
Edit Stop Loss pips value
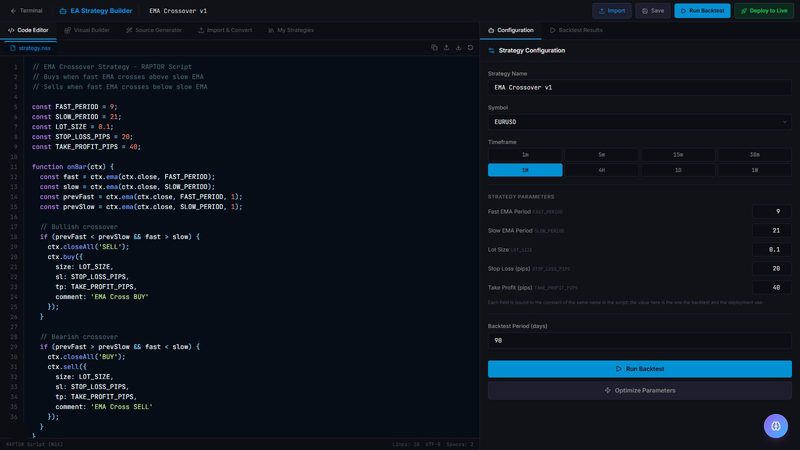(x=772, y=268)
